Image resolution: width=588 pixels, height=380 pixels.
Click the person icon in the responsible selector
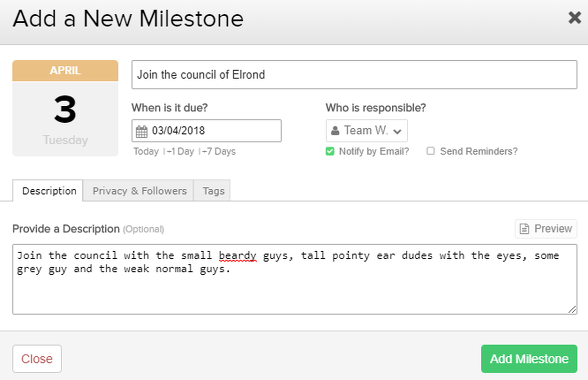coord(335,130)
